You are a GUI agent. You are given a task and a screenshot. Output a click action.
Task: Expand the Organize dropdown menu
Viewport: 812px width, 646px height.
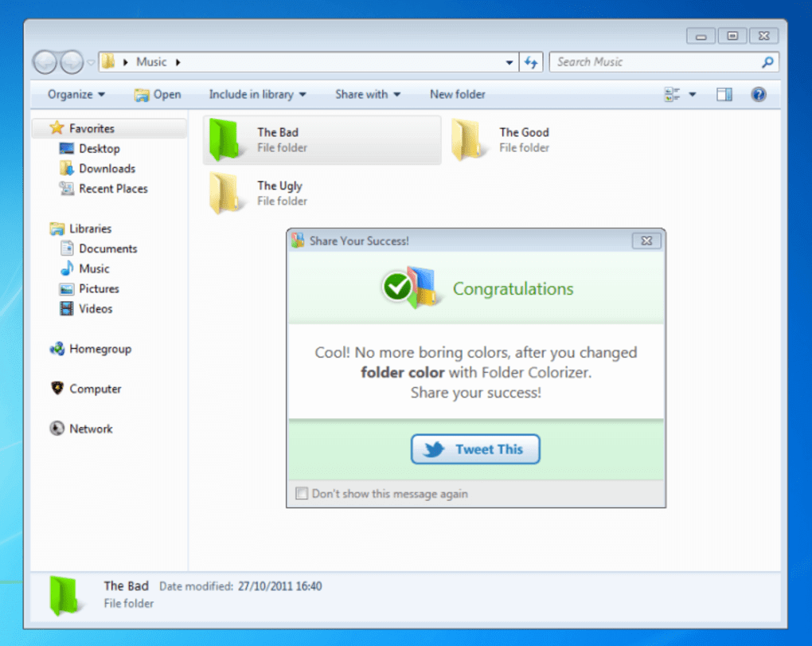point(76,94)
